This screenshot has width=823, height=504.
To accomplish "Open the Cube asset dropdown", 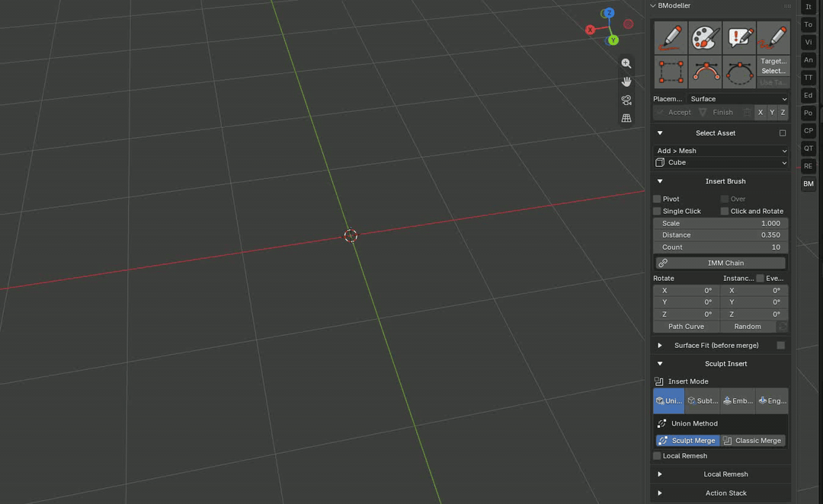I will (x=721, y=163).
